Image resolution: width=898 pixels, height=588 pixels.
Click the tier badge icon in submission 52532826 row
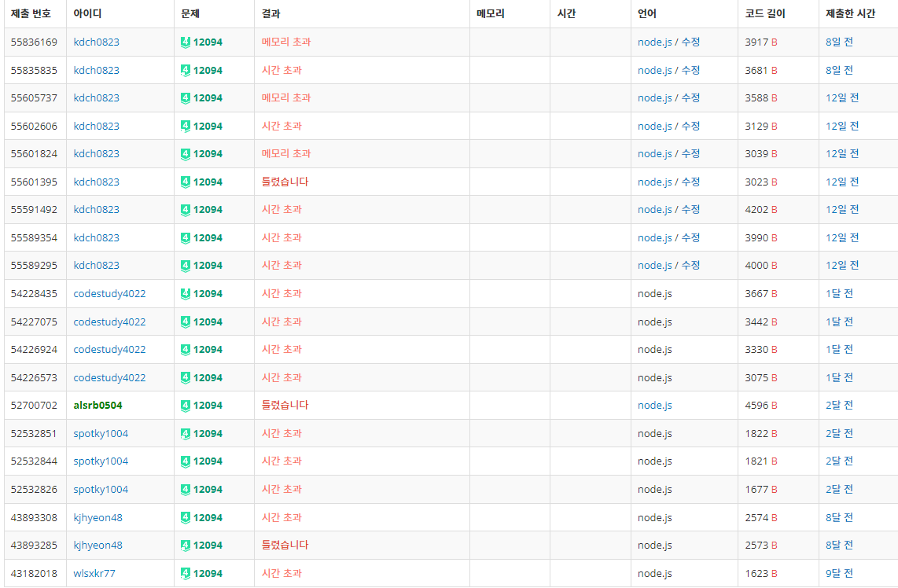(185, 489)
